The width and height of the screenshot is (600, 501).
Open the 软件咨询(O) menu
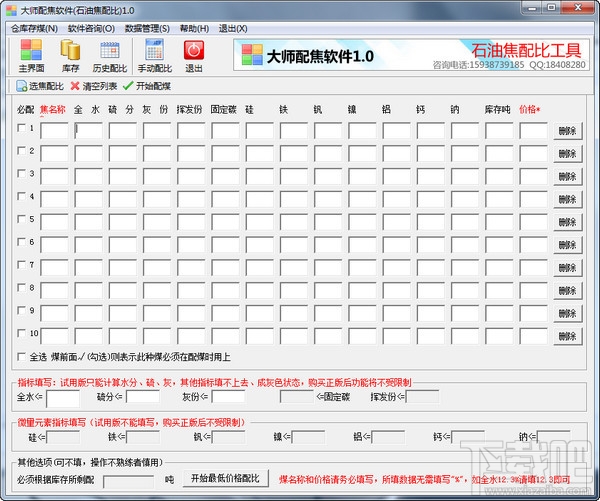pyautogui.click(x=91, y=29)
